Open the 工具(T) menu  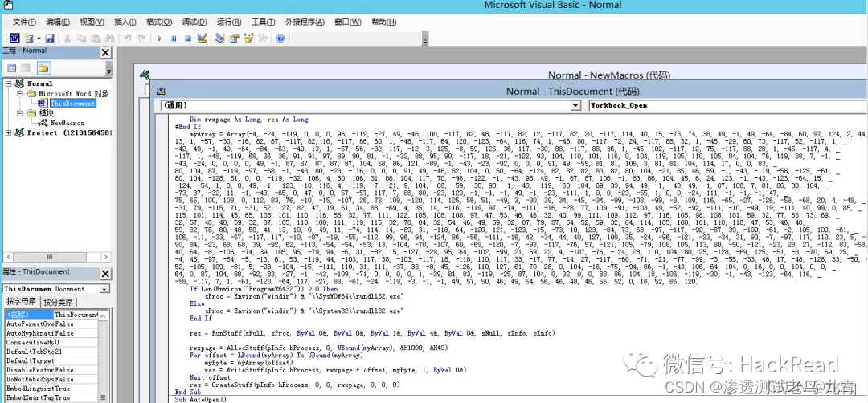point(263,22)
